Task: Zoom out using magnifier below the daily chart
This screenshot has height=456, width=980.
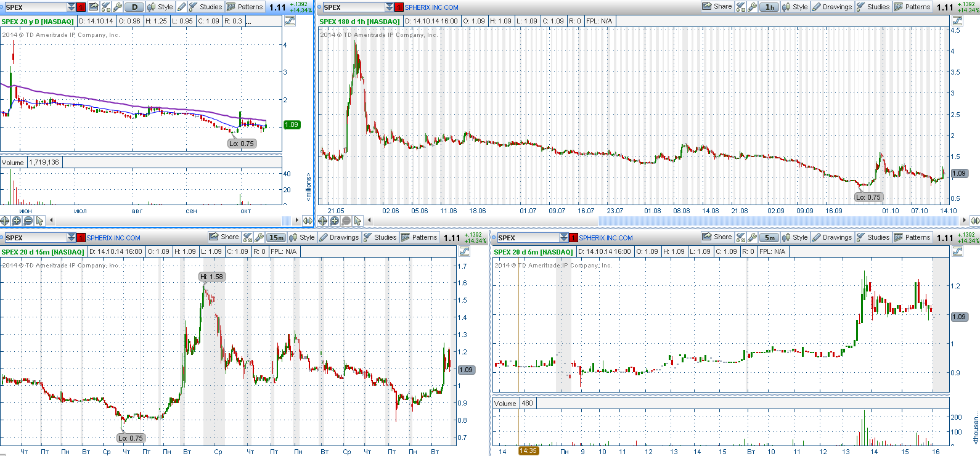Action: pos(28,221)
